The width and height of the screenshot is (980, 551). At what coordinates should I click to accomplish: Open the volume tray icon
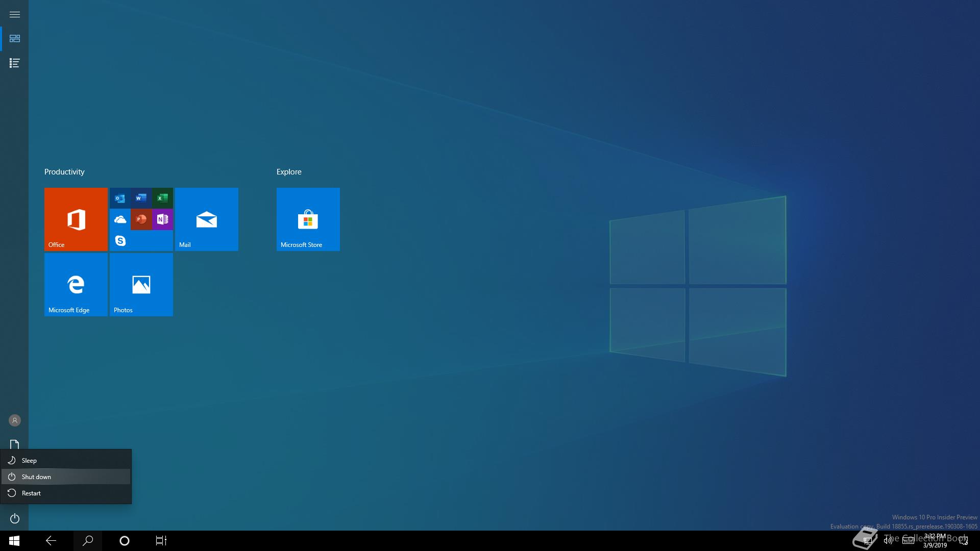coord(888,541)
